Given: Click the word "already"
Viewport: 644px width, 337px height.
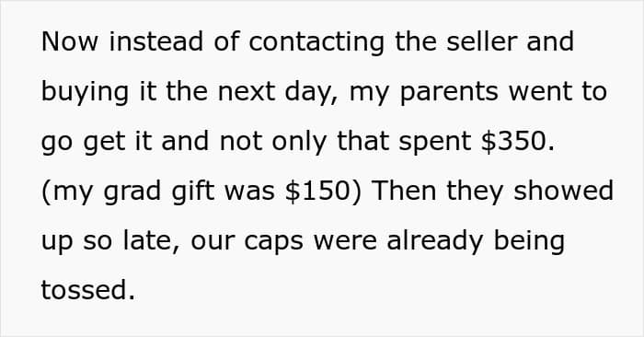Looking at the screenshot, I should tap(434, 242).
